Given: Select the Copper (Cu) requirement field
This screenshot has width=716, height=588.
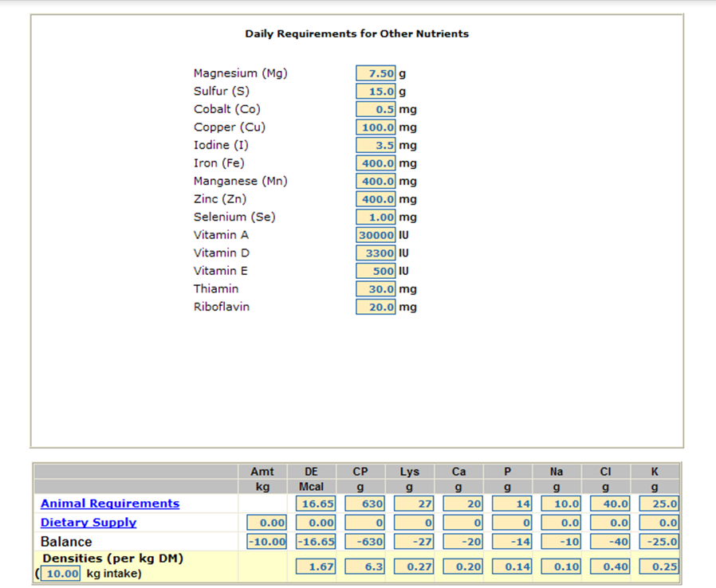Looking at the screenshot, I should (x=376, y=127).
